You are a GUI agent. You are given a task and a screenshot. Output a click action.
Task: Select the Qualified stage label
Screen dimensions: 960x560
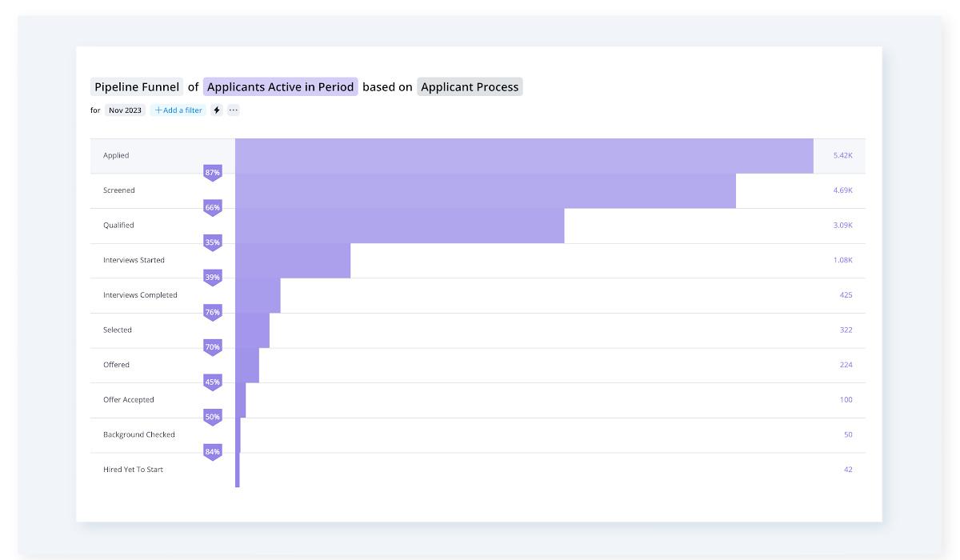118,226
